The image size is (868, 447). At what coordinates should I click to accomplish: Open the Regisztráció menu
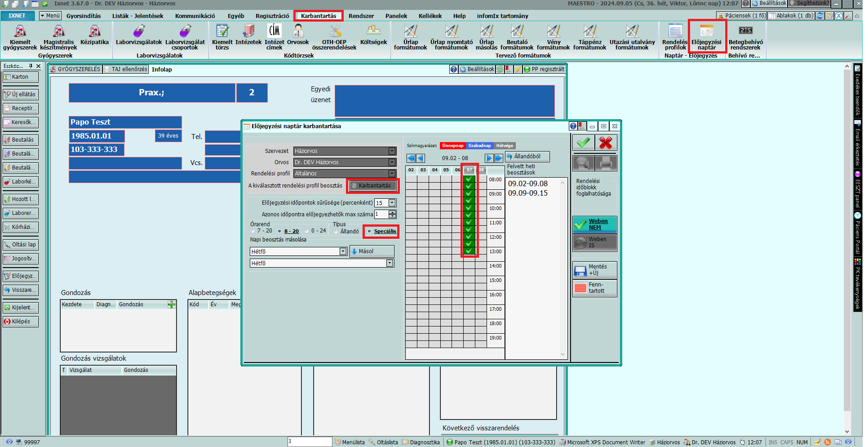click(272, 16)
